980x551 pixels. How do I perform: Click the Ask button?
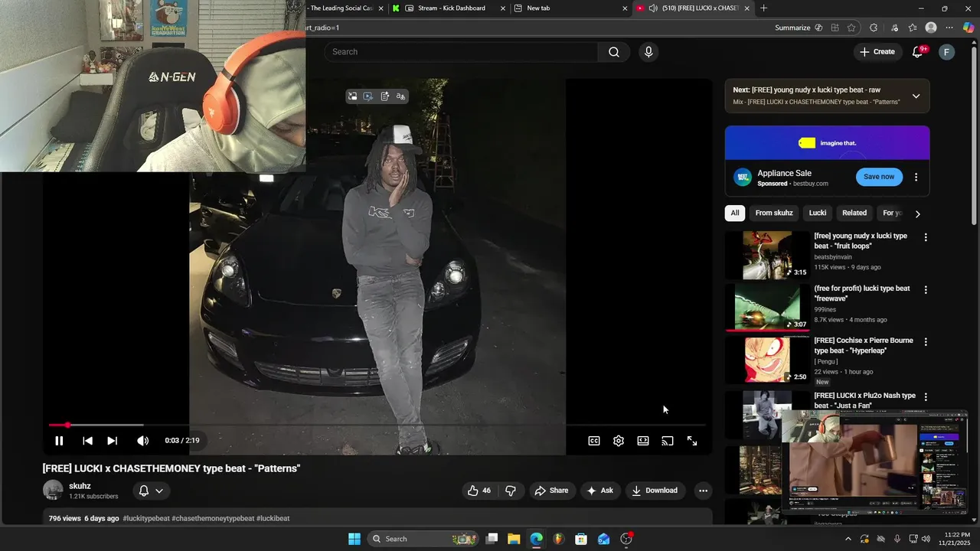[599, 491]
